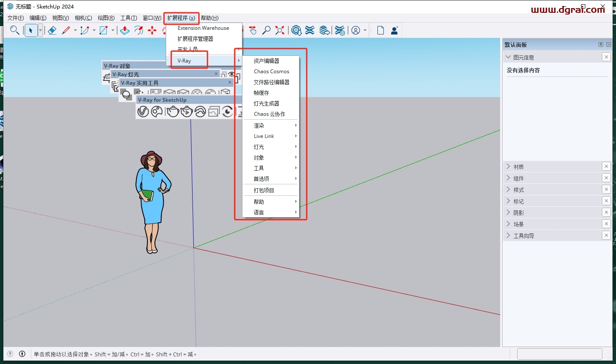Open the account user dropdown
Image resolution: width=616 pixels, height=364 pixels.
tap(365, 30)
